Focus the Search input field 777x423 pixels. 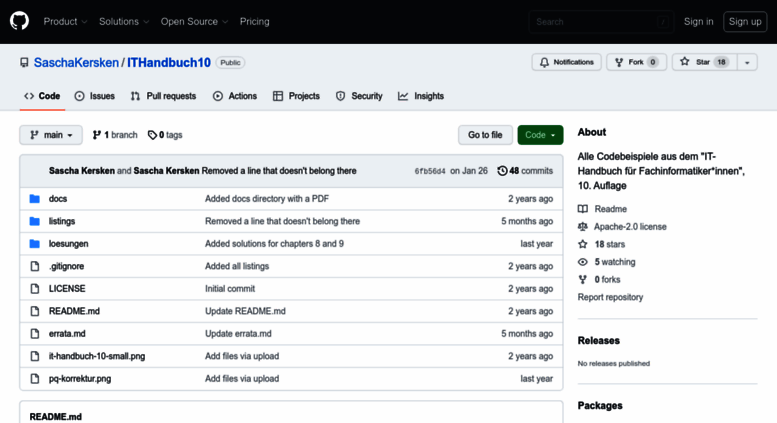(x=602, y=22)
